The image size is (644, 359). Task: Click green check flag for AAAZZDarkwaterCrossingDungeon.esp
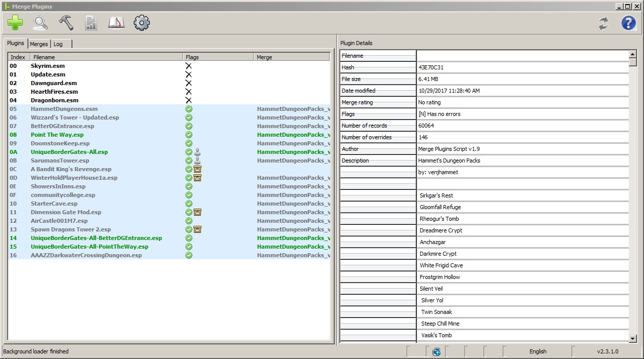(189, 255)
